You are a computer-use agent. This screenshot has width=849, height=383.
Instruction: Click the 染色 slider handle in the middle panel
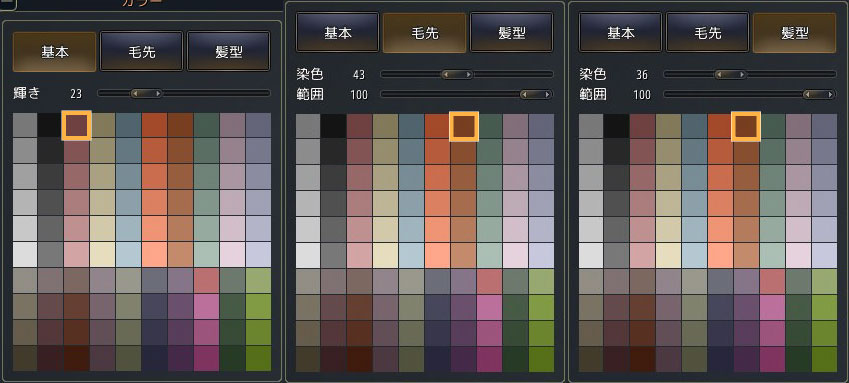coord(457,74)
